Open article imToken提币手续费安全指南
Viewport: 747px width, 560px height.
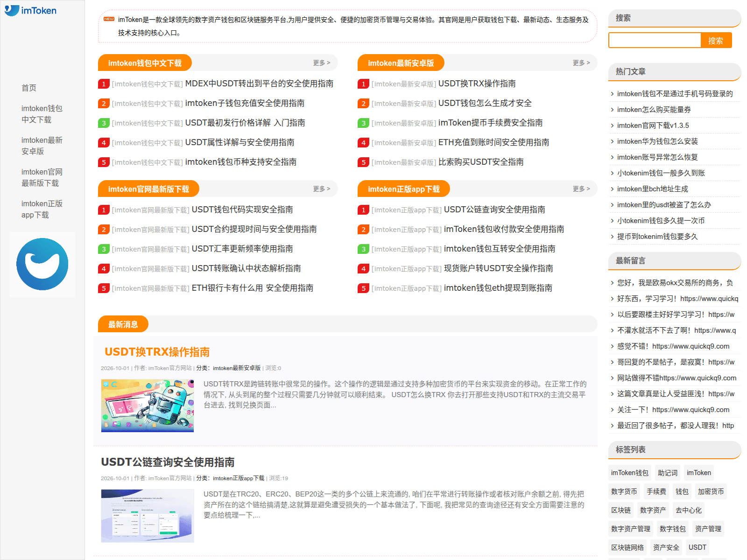point(491,123)
